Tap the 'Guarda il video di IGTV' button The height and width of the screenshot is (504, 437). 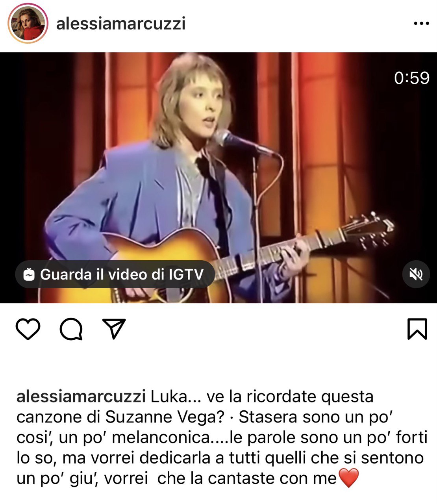[x=115, y=274]
